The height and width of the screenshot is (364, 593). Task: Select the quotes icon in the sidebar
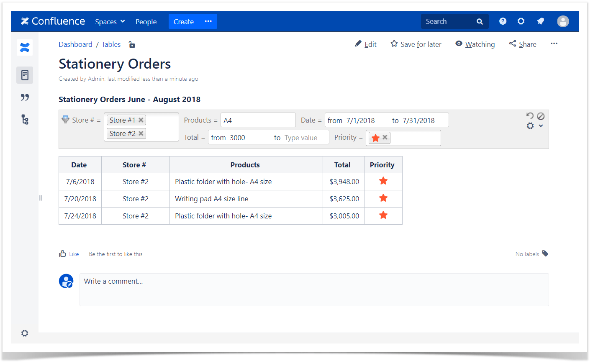pyautogui.click(x=24, y=97)
